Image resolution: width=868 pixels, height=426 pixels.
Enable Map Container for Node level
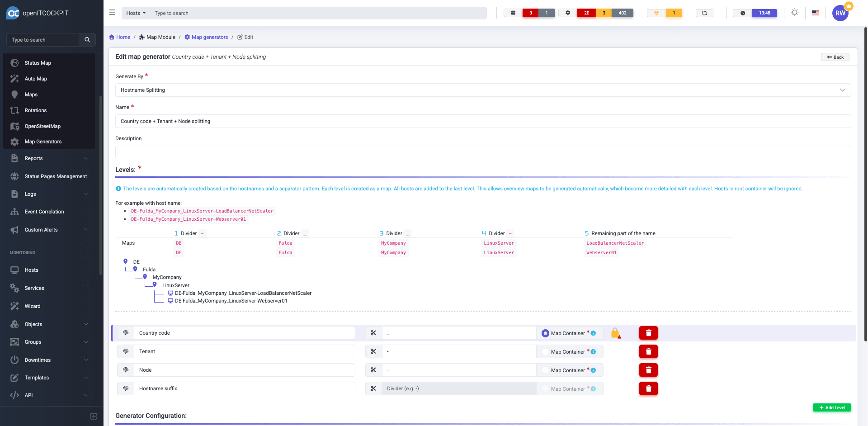545,370
